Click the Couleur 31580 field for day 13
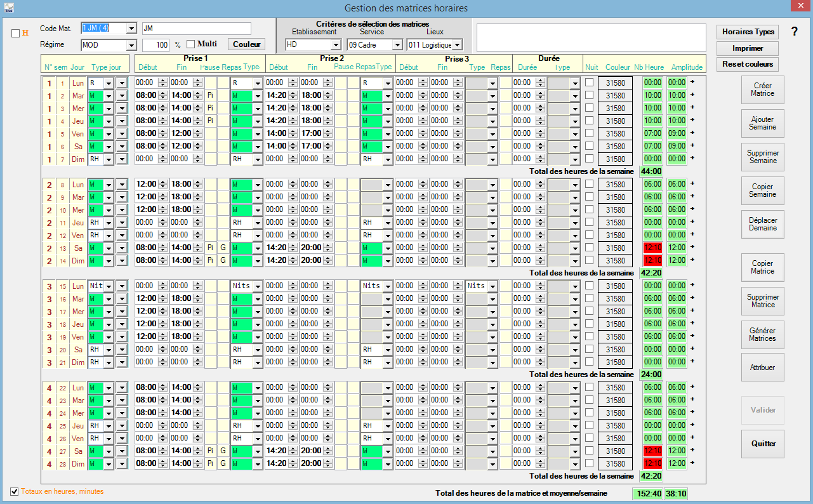 (x=615, y=248)
